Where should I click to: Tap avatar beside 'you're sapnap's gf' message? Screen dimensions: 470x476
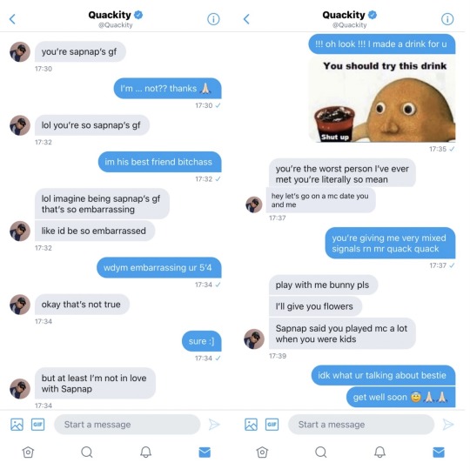coord(20,52)
